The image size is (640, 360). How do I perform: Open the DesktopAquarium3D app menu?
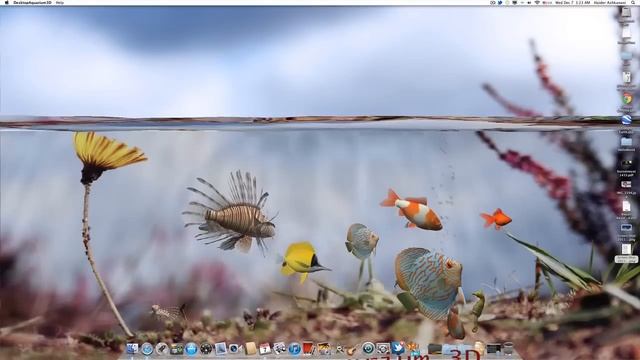point(33,2)
